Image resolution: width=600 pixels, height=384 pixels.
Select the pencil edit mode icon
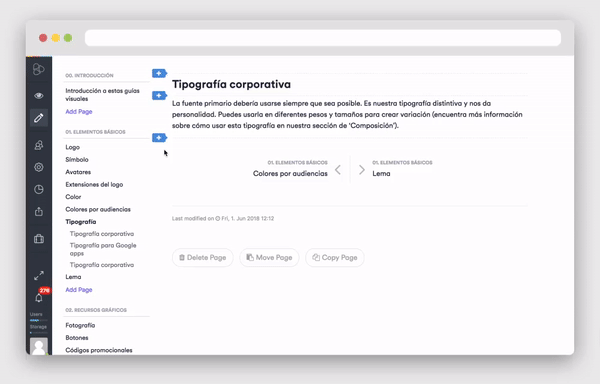tap(39, 118)
